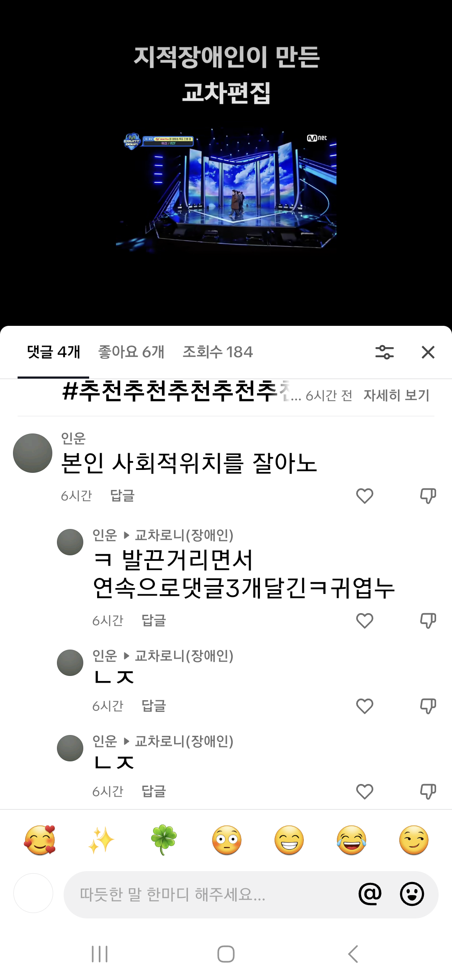Switch to the '좋아요 6개' tab

point(131,352)
